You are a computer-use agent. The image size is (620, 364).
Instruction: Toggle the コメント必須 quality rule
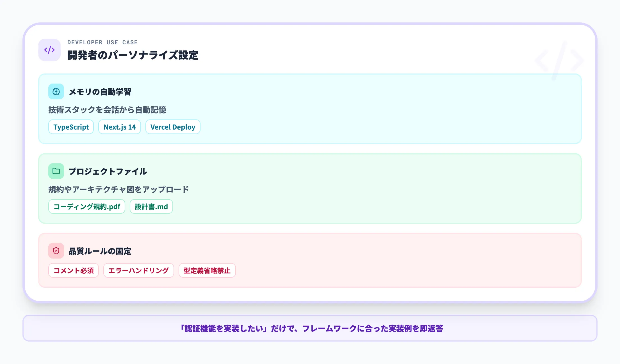tap(73, 270)
